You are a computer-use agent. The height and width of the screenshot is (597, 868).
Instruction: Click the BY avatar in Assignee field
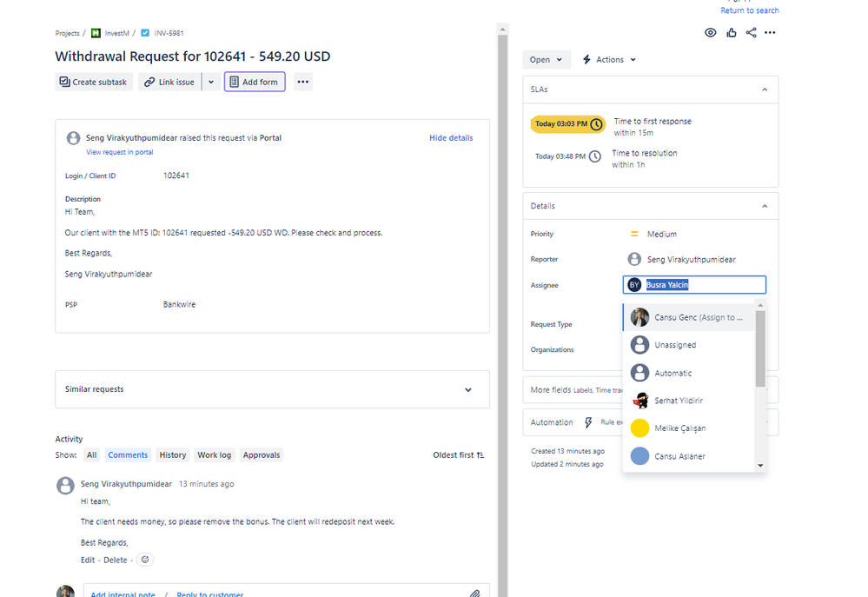tap(634, 285)
